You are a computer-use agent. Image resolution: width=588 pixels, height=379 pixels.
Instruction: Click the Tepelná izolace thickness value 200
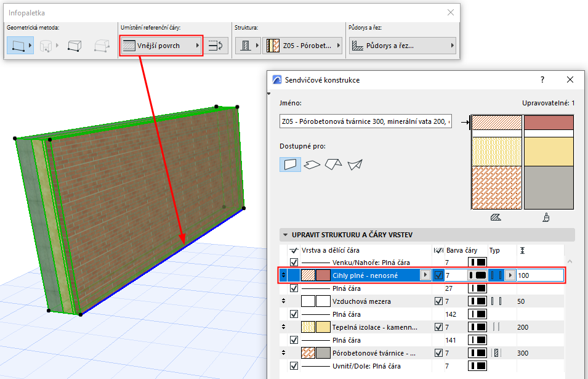pyautogui.click(x=523, y=327)
